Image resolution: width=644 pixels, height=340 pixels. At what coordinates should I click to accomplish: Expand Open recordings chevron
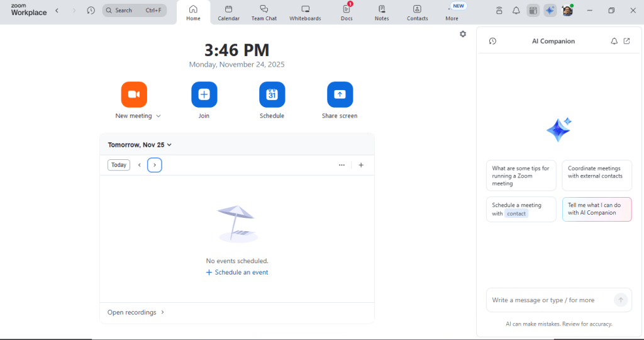(163, 312)
